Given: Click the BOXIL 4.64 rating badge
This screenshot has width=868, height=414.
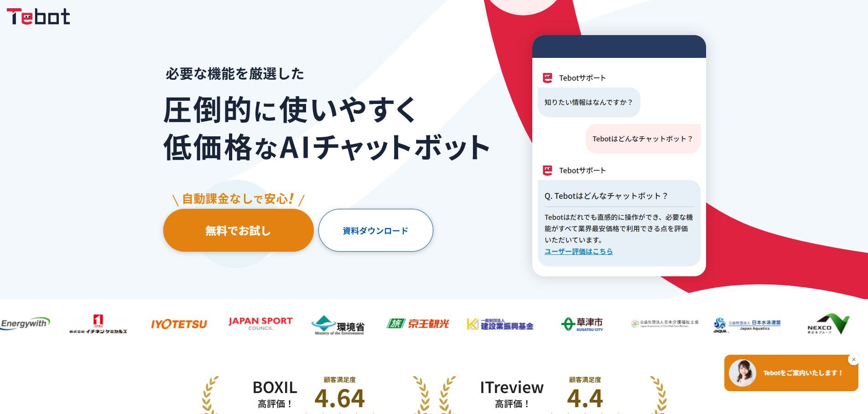Looking at the screenshot, I should pyautogui.click(x=308, y=395).
